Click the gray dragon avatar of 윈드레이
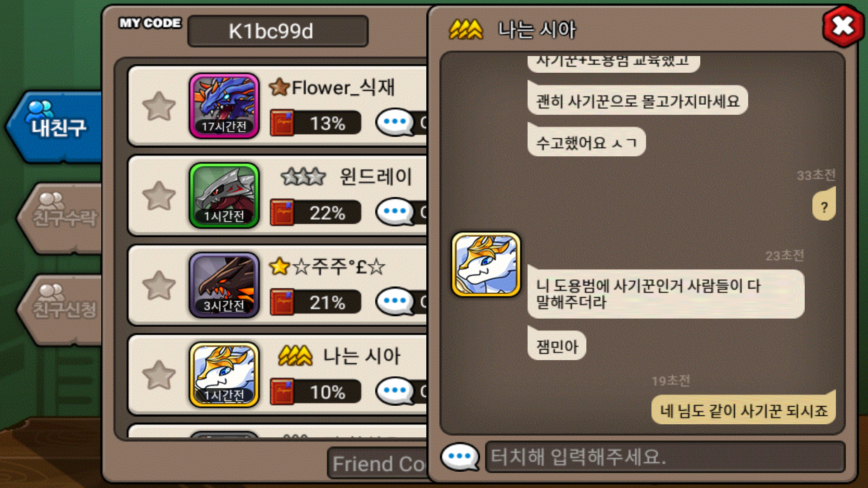 (x=224, y=195)
